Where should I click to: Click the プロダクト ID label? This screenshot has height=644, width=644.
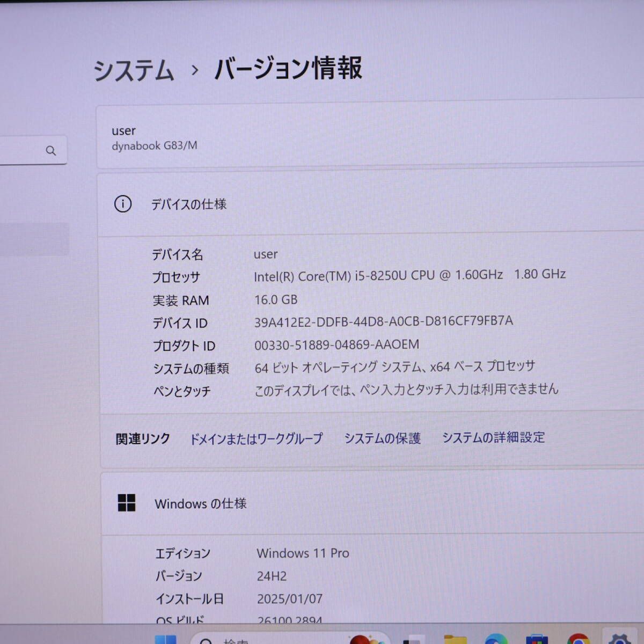click(184, 346)
